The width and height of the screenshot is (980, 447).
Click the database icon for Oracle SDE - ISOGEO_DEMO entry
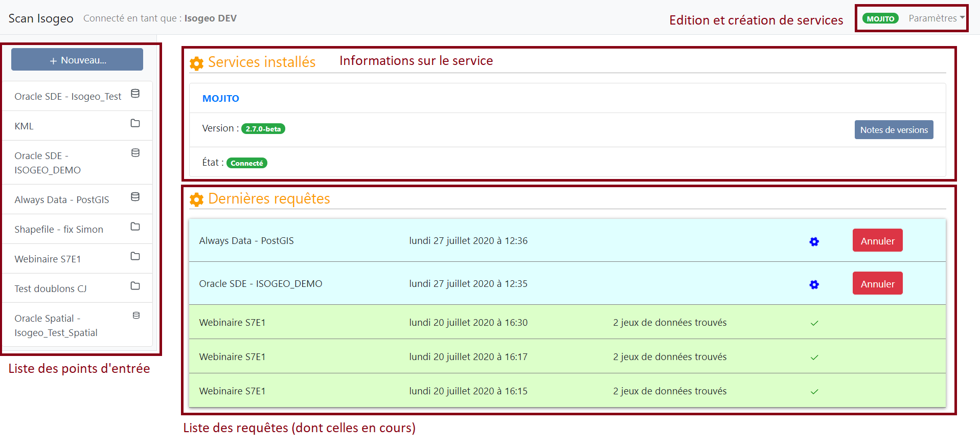pos(135,153)
